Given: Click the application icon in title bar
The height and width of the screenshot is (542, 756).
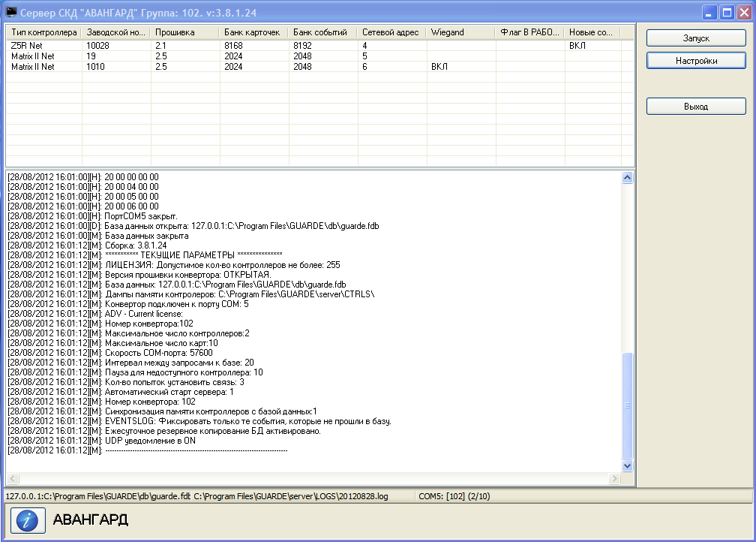Looking at the screenshot, I should [x=10, y=12].
